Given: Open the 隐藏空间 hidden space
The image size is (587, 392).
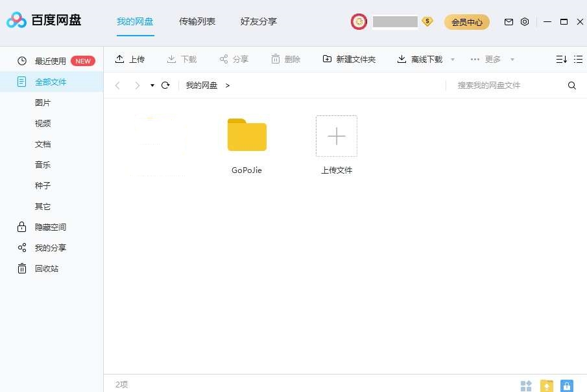Looking at the screenshot, I should point(51,227).
